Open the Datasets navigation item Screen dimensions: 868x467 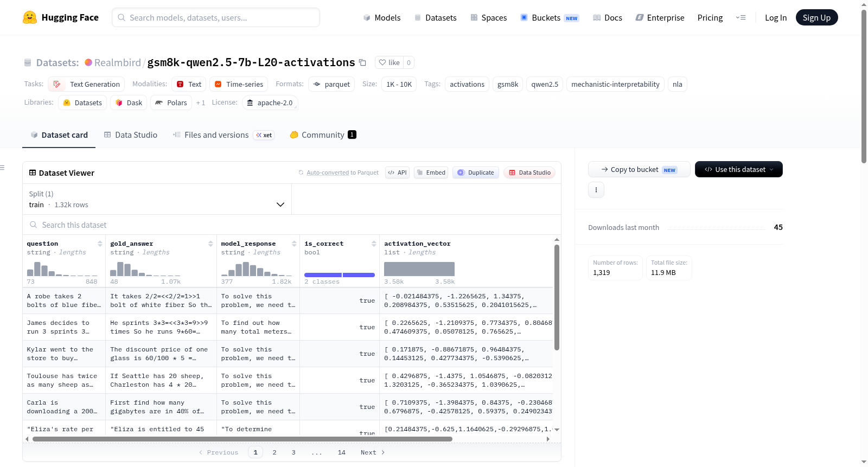436,18
